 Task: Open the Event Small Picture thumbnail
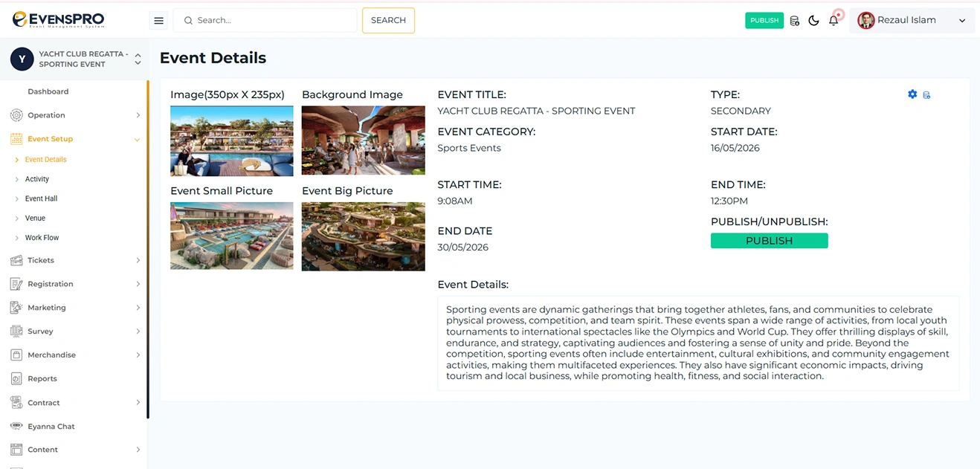tap(232, 236)
